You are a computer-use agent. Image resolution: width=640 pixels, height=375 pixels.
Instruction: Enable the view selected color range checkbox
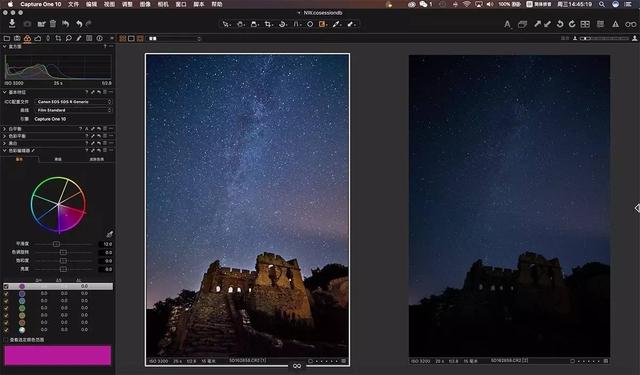click(6, 339)
